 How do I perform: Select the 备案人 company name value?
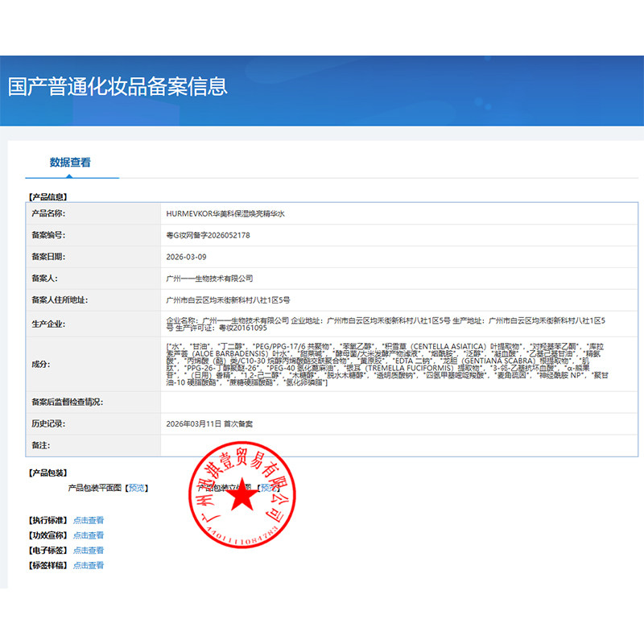(x=209, y=279)
